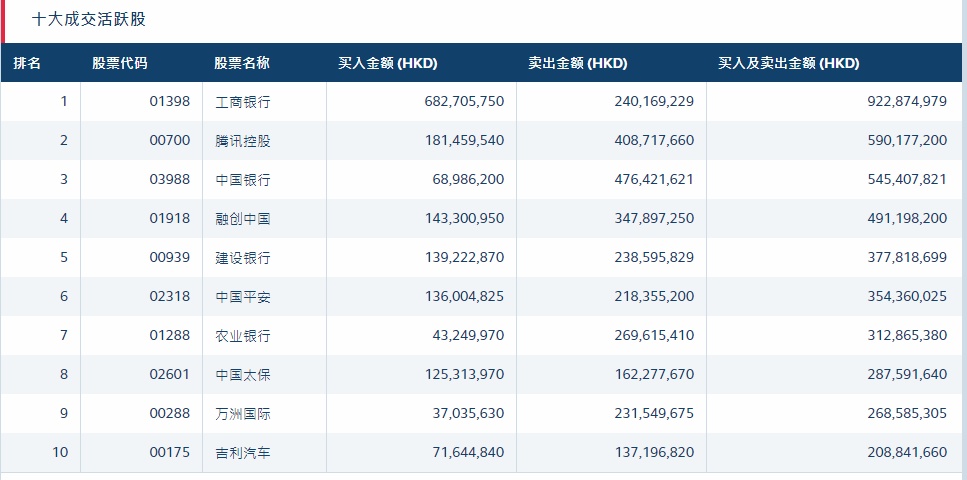Click buy amount 71,644,840
Image resolution: width=967 pixels, height=480 pixels.
[469, 452]
